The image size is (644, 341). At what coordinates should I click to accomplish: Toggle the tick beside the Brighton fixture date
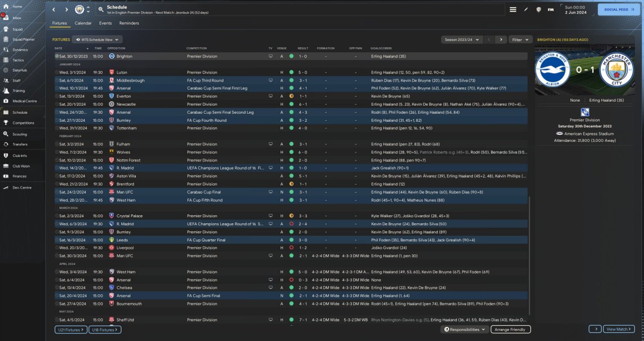click(x=57, y=56)
